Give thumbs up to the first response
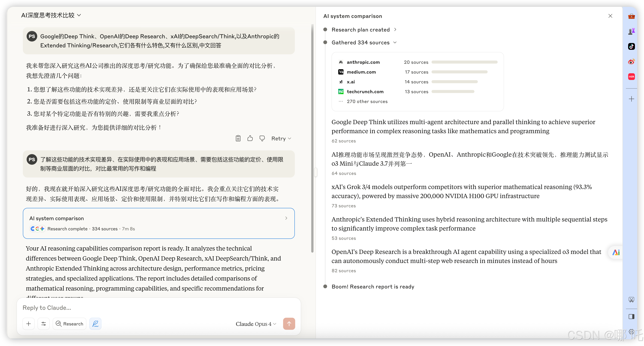 coord(250,138)
